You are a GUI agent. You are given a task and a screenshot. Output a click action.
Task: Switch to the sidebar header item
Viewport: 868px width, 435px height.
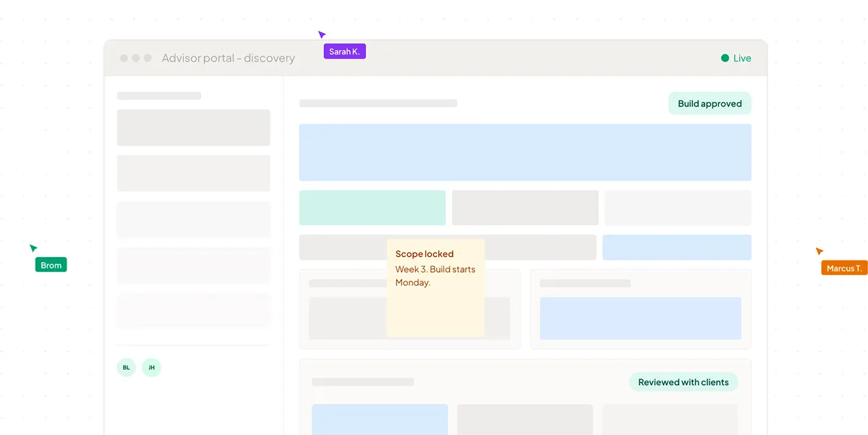pos(158,95)
